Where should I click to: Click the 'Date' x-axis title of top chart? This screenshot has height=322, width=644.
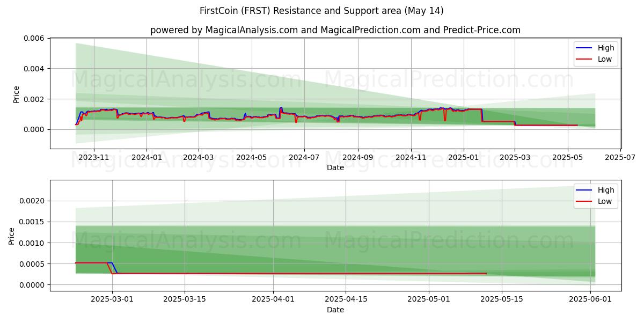coord(335,168)
